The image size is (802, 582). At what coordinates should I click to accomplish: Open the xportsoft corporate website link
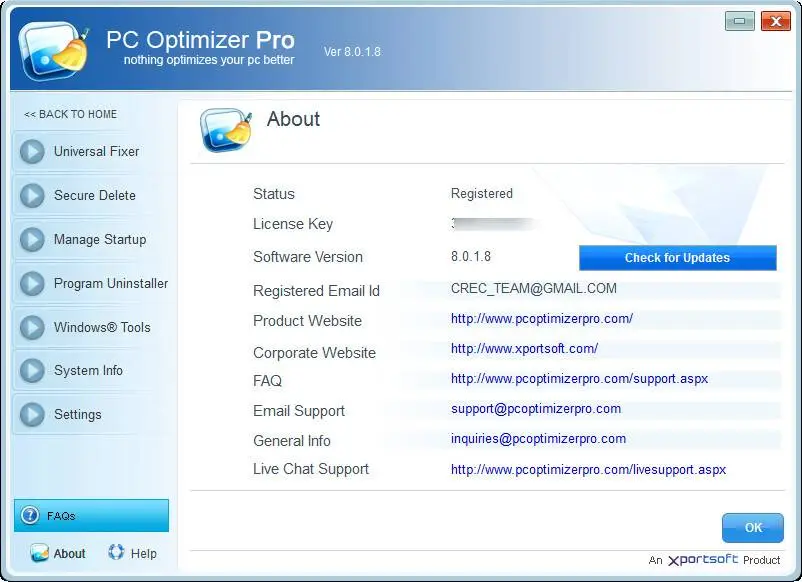click(x=524, y=349)
